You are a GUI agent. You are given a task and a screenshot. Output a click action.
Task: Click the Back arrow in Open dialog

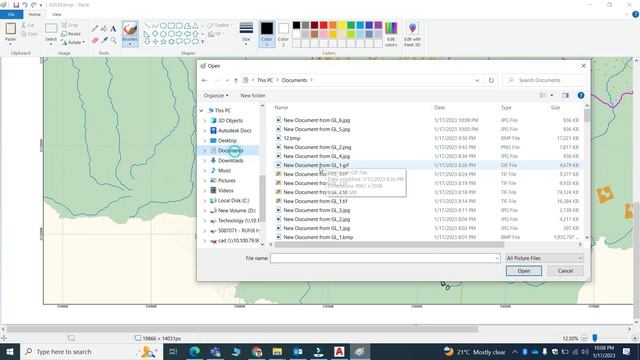coord(204,80)
